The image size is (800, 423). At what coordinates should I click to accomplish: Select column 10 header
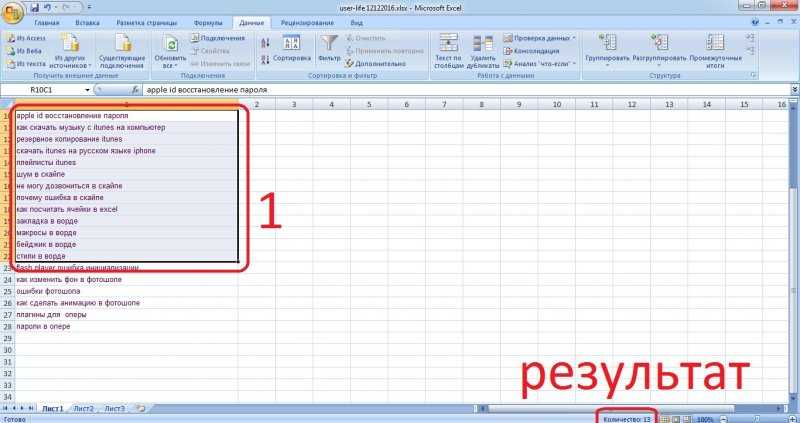(x=557, y=105)
